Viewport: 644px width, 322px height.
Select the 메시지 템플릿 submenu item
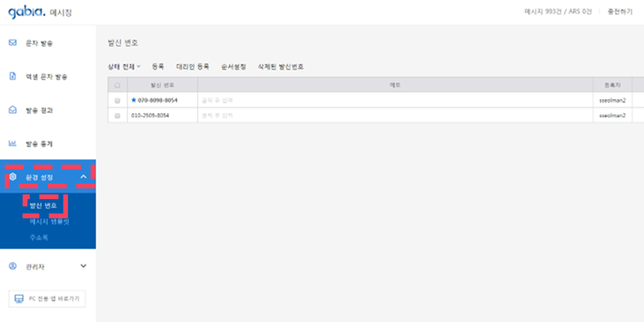49,222
